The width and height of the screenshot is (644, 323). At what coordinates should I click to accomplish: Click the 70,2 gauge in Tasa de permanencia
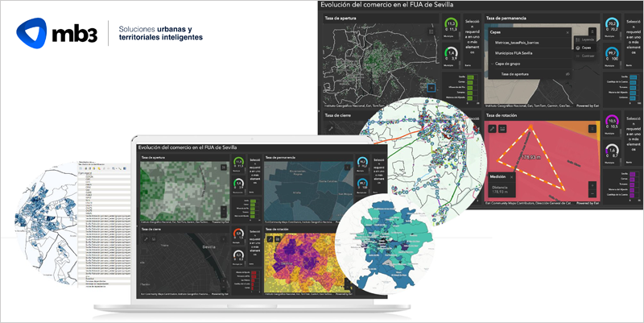pos(611,26)
